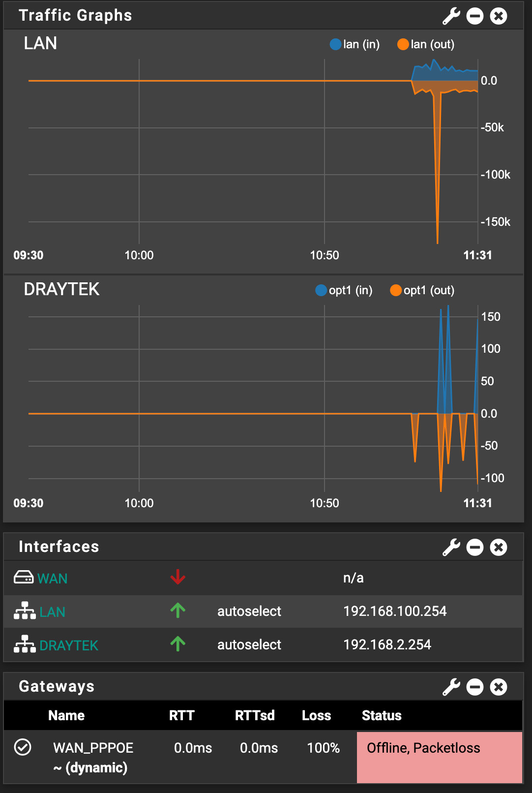Image resolution: width=532 pixels, height=793 pixels.
Task: Click the Interfaces widget title
Action: (59, 547)
